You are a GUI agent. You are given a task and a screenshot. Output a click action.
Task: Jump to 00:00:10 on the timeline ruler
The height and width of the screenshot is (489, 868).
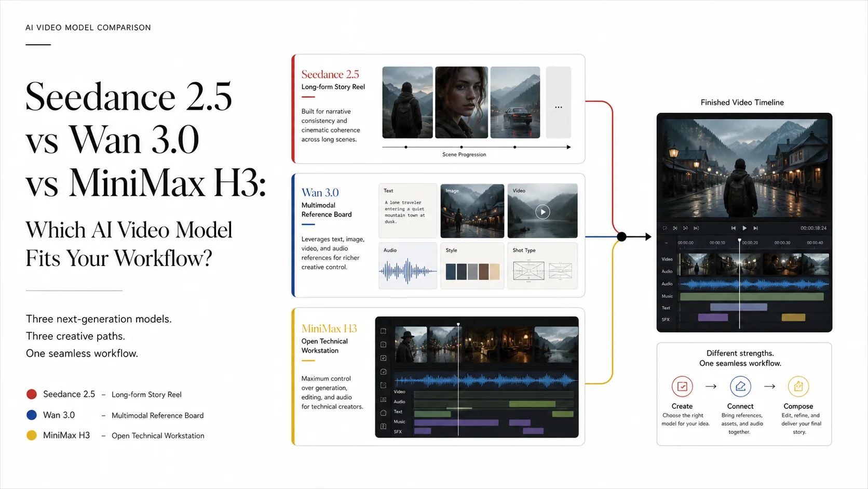[x=717, y=243]
